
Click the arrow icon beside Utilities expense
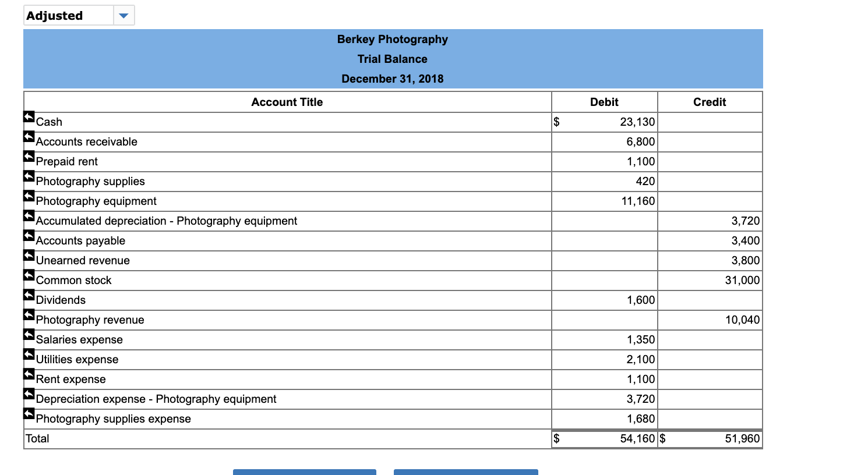tap(29, 355)
